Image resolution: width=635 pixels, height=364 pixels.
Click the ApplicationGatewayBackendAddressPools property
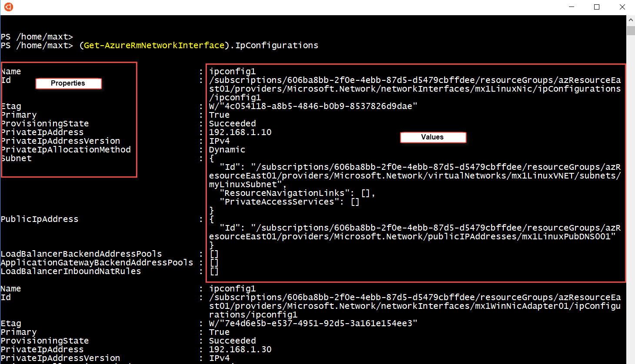tap(97, 263)
